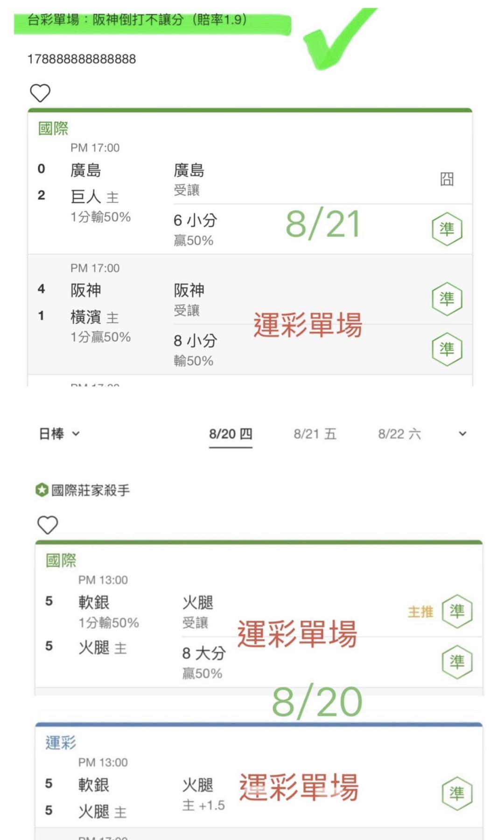
Task: Tap the heart icon under 國際莊家殺手
Action: click(x=48, y=525)
